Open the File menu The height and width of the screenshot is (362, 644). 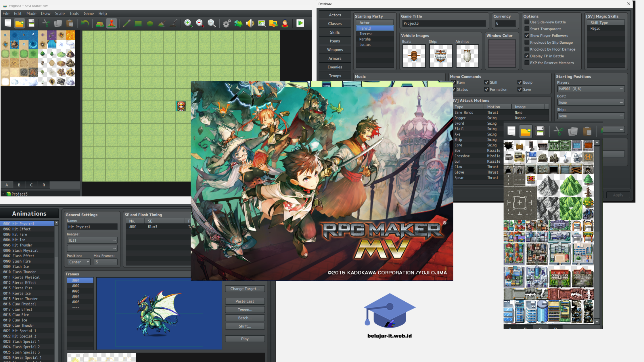coord(6,14)
